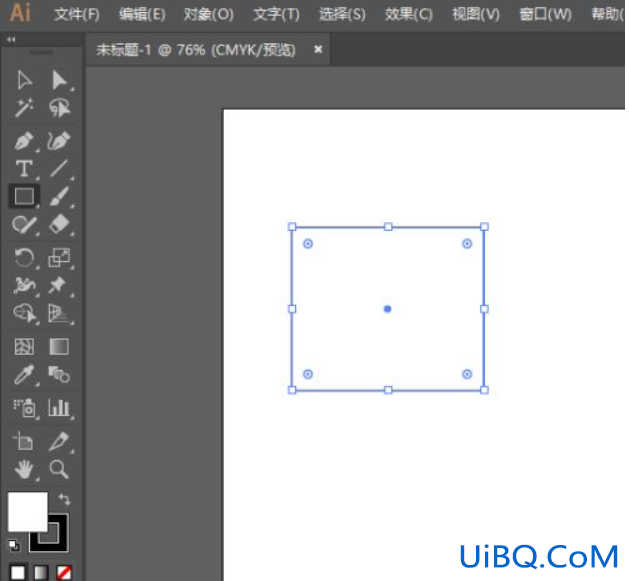Click the rectangle's top-middle handle
Image resolution: width=629 pixels, height=581 pixels.
tap(388, 227)
